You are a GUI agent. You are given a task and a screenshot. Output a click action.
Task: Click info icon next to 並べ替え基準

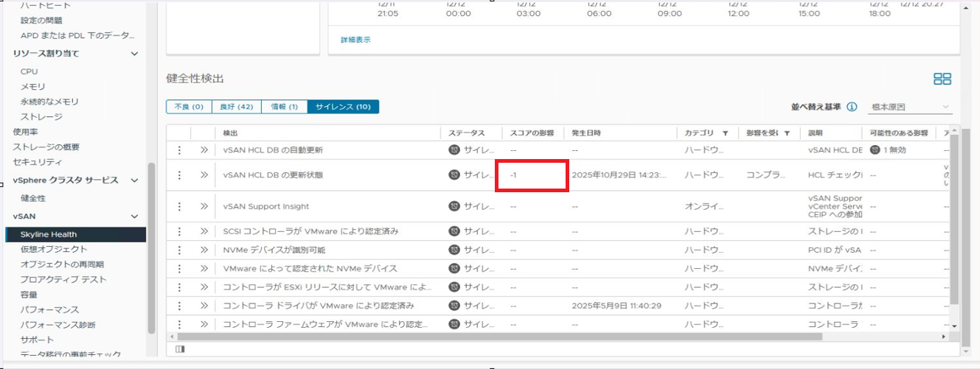click(852, 107)
